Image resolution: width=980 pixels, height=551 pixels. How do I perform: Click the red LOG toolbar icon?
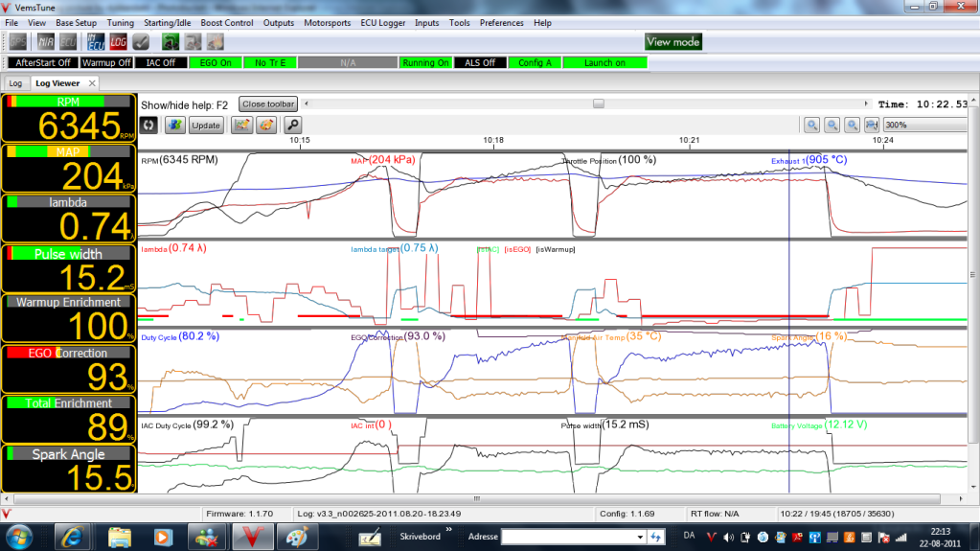[x=118, y=41]
